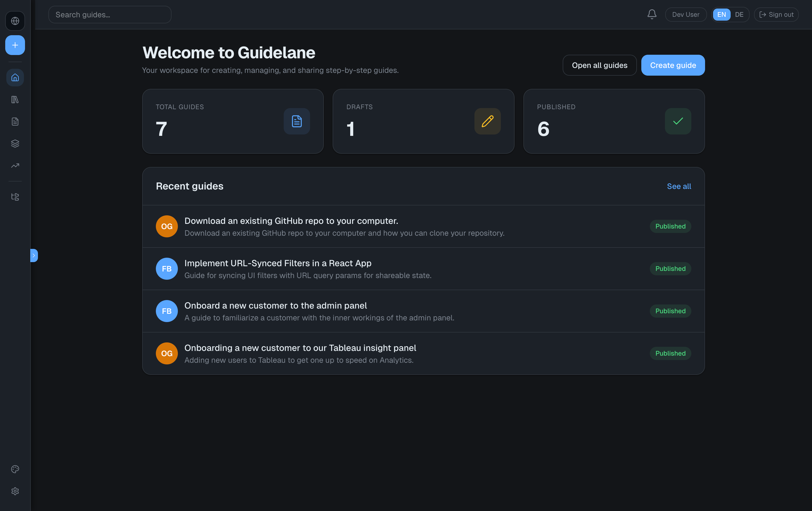Open guide 'Download an existing GitHub repo to your computer.'
This screenshot has width=812, height=511.
423,226
